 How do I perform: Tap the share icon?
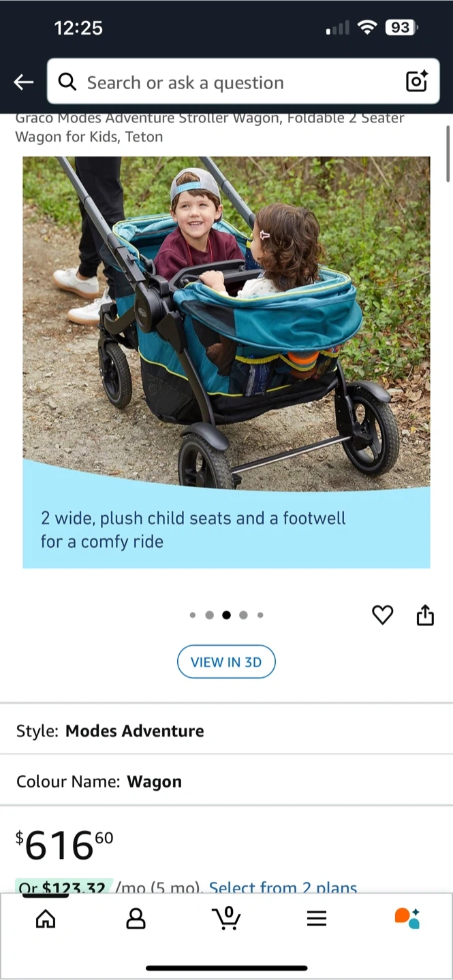click(425, 615)
